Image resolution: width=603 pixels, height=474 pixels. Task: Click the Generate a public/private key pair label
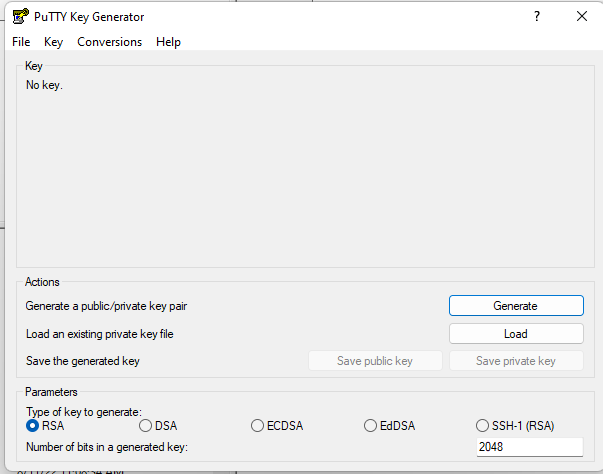click(106, 306)
